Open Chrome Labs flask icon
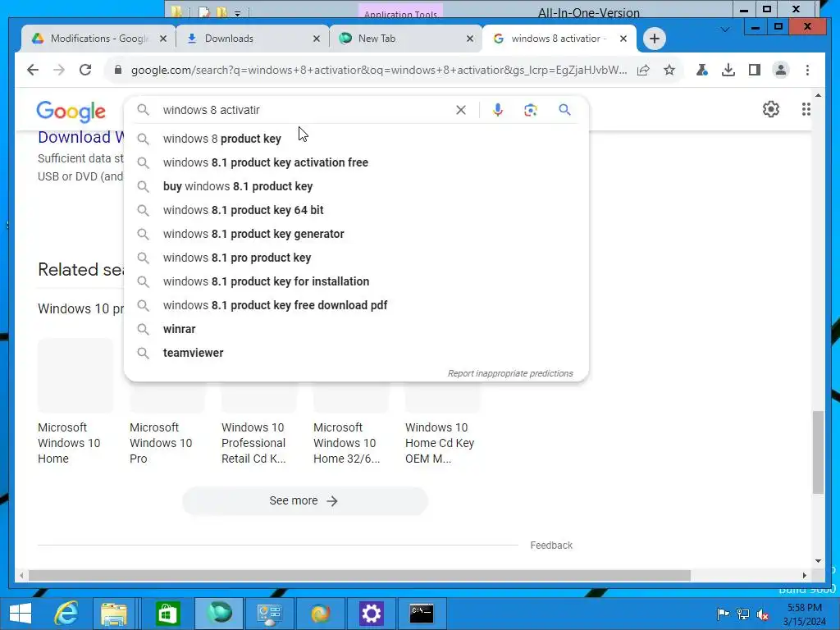 pos(702,70)
